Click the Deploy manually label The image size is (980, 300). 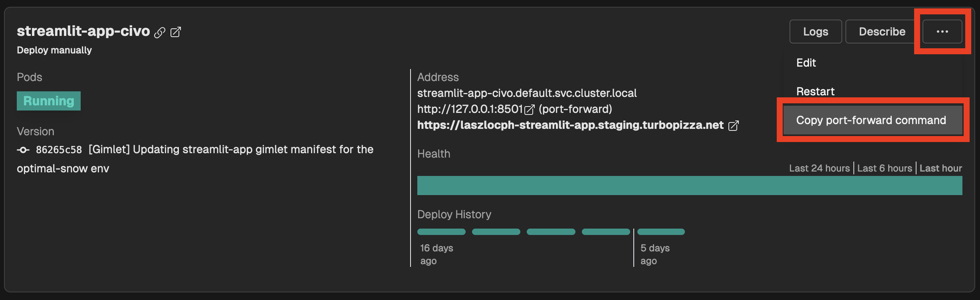54,50
